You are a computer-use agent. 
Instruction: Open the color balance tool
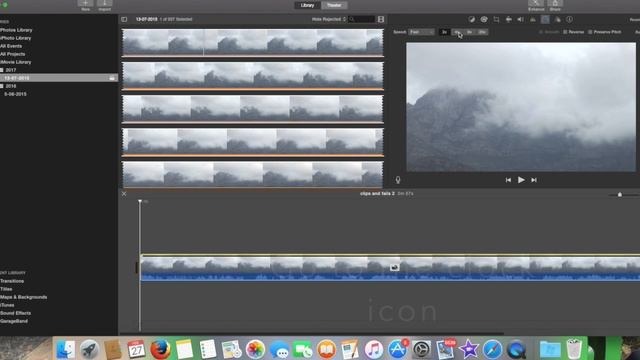[x=471, y=19]
